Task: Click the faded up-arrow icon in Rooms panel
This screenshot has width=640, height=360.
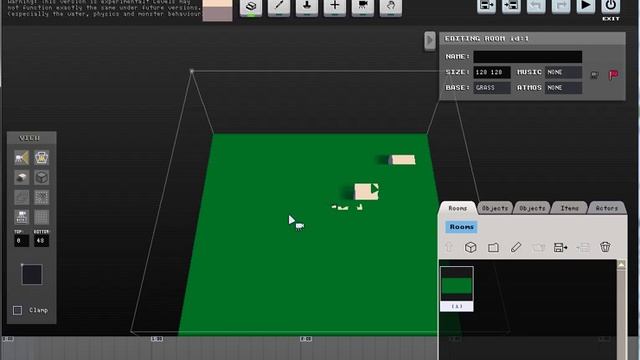Action: pos(449,247)
